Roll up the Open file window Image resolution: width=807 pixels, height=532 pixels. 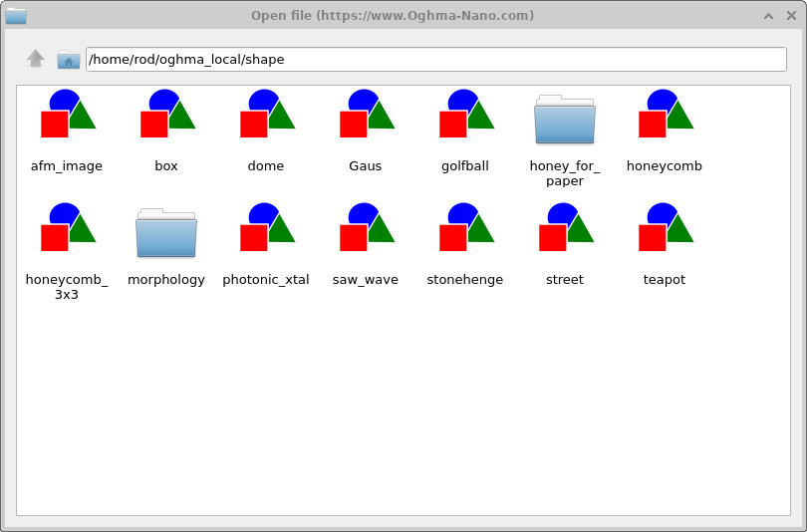tap(768, 16)
